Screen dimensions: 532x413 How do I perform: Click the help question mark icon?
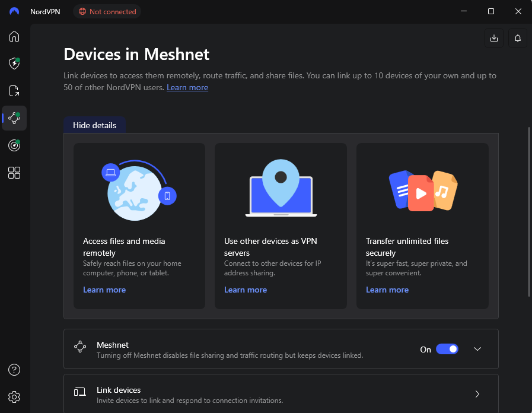(14, 370)
